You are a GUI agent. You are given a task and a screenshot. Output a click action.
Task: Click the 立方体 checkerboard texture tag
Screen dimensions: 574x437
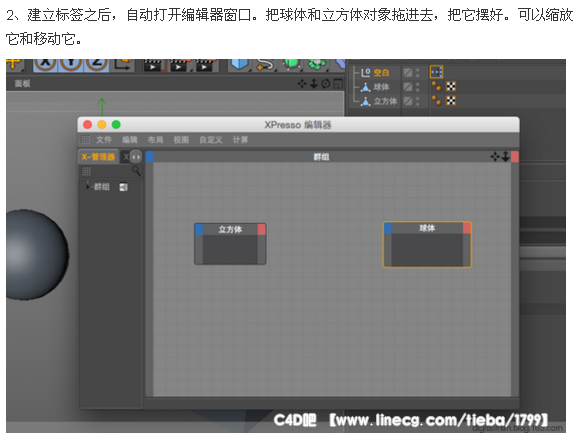tap(451, 100)
